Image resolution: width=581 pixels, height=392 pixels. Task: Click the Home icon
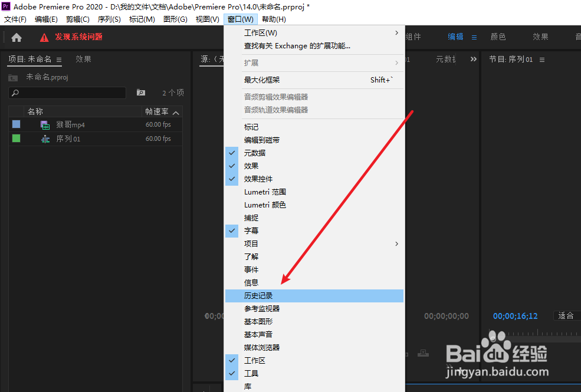17,37
